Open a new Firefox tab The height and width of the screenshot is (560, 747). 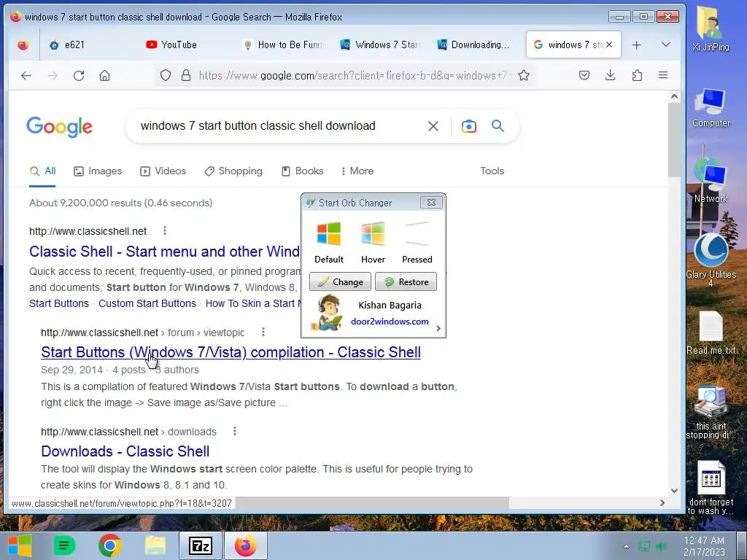(636, 44)
